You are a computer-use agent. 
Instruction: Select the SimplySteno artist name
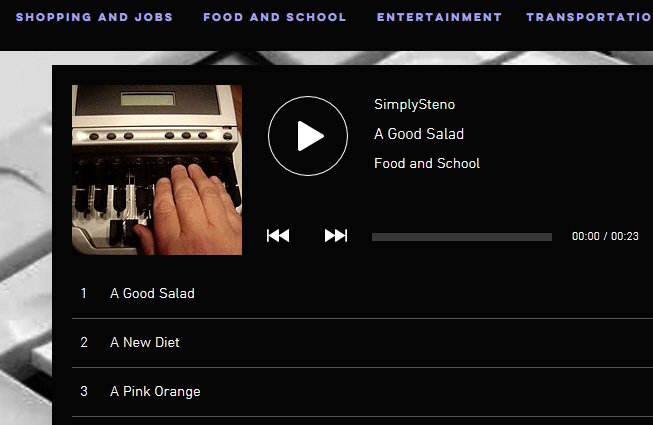click(x=414, y=104)
